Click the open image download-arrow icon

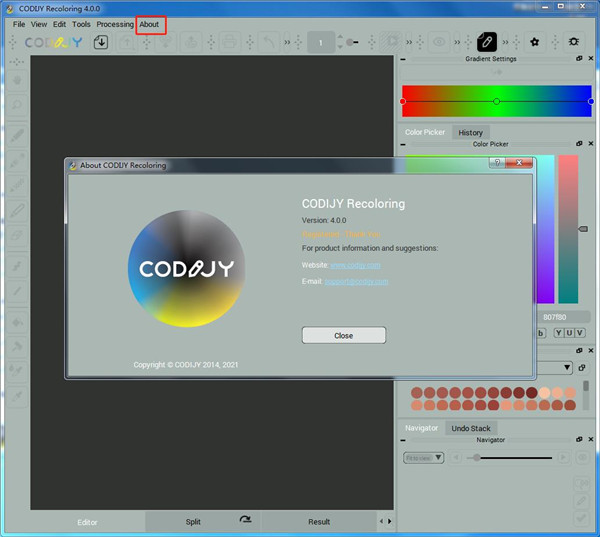(101, 42)
